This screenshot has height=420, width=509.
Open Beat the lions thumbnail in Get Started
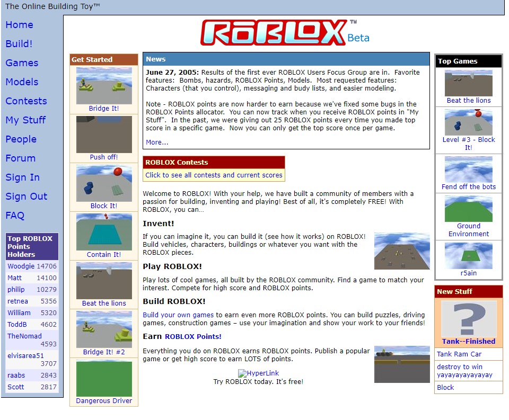[104, 281]
